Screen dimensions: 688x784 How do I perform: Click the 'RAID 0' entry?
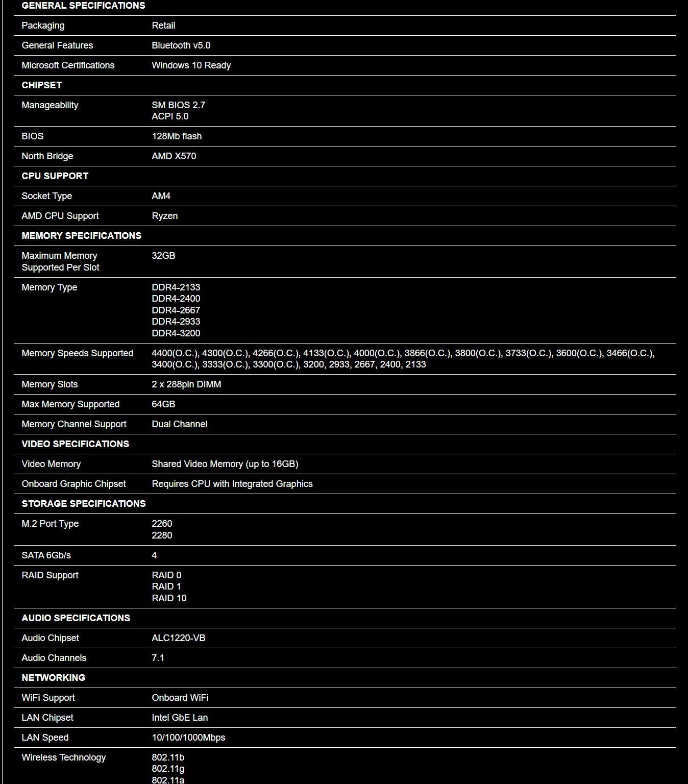pos(166,575)
